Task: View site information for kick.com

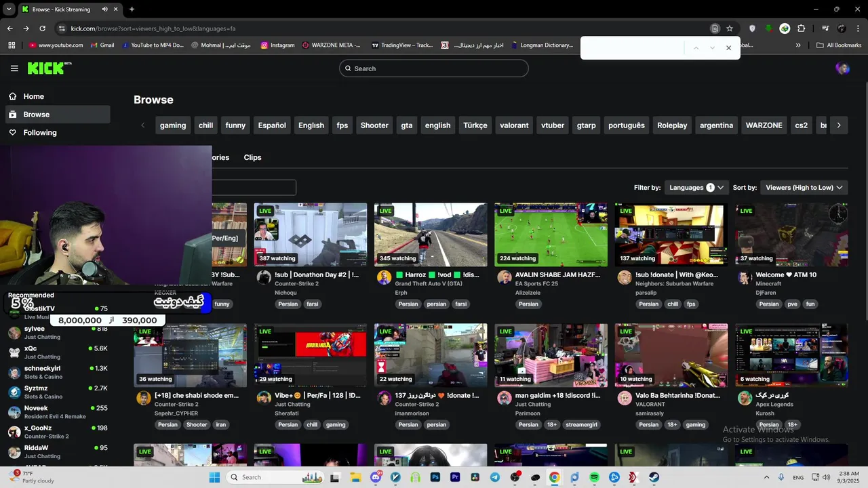Action: (x=62, y=28)
